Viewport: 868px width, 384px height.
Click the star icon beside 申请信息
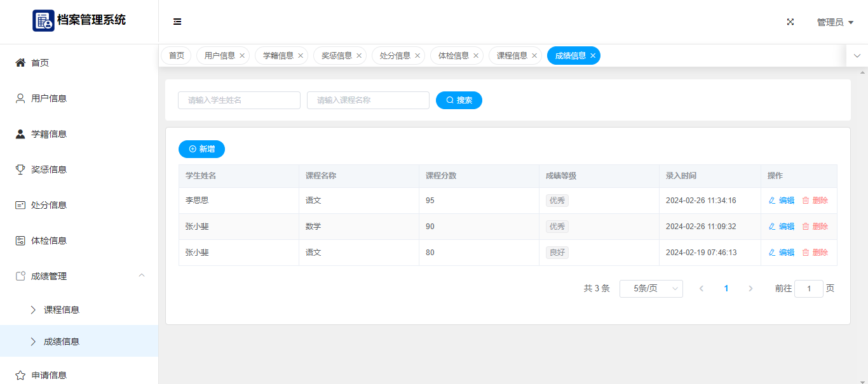(20, 375)
